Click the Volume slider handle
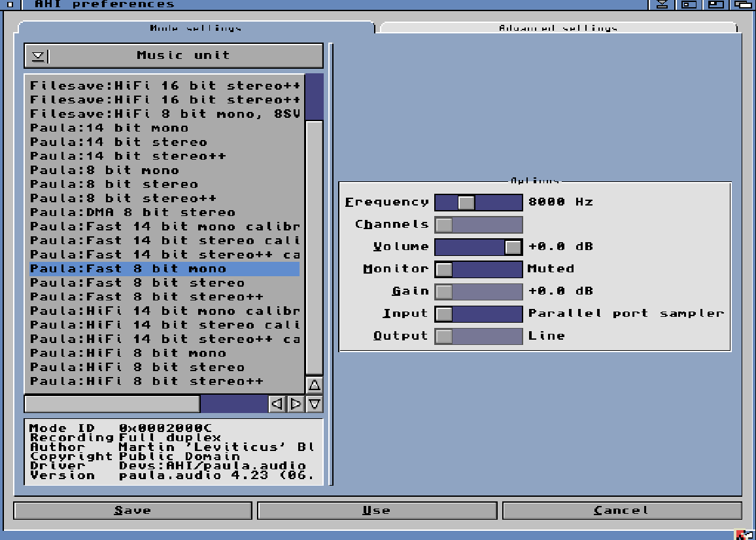 point(513,247)
